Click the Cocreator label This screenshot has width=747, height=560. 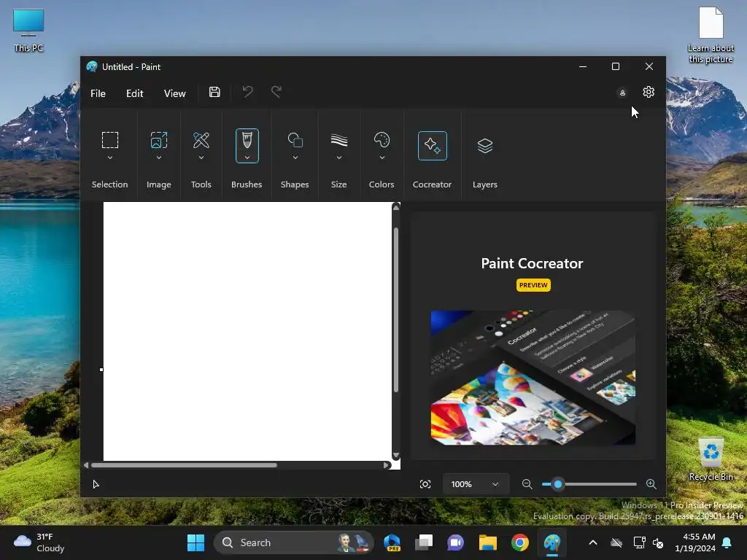tap(432, 184)
